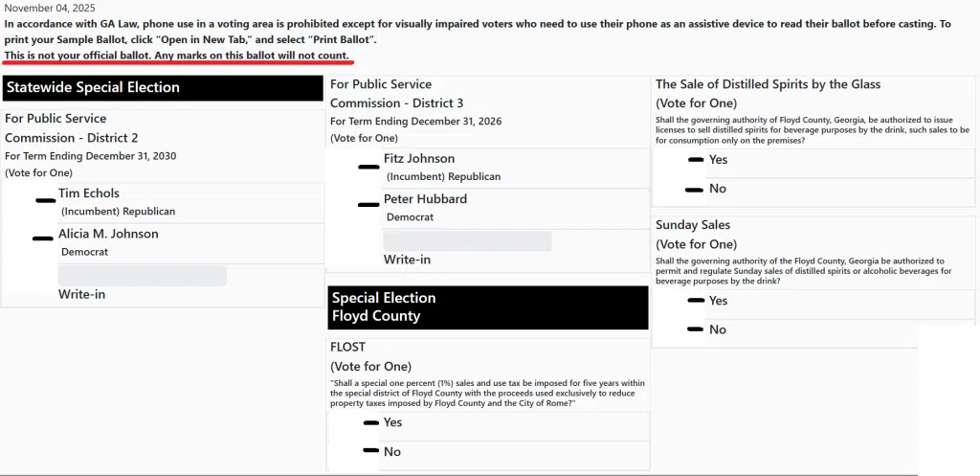Mark the oval beside Alicia M. Johnson

[x=42, y=238]
